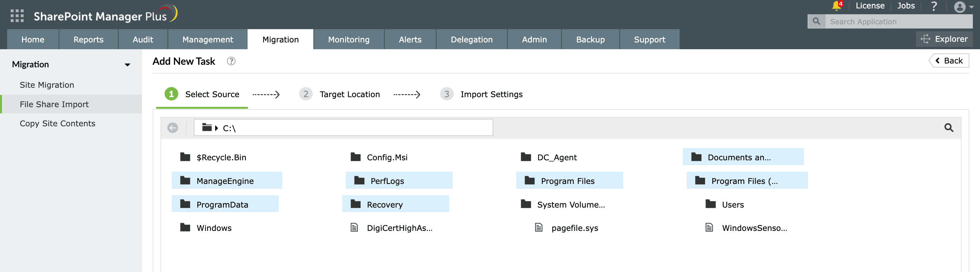The image size is (980, 272).
Task: Click the Config.Msi folder icon
Action: (355, 156)
